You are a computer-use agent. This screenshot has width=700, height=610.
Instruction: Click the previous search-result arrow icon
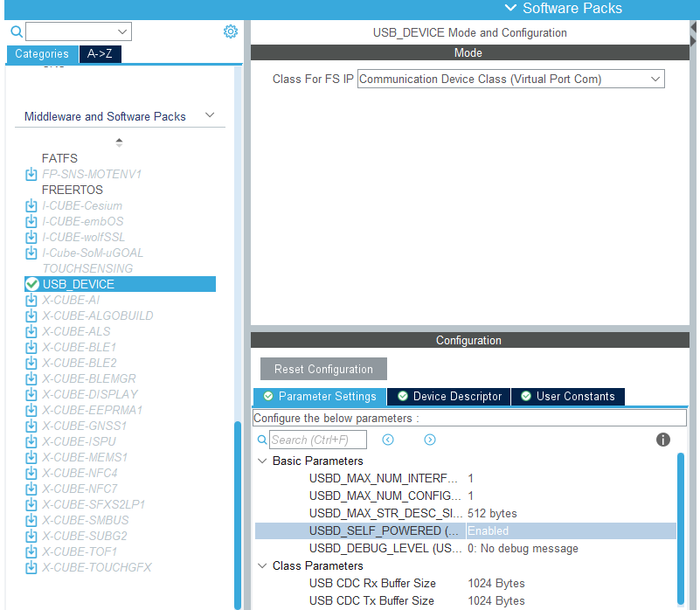pos(387,440)
